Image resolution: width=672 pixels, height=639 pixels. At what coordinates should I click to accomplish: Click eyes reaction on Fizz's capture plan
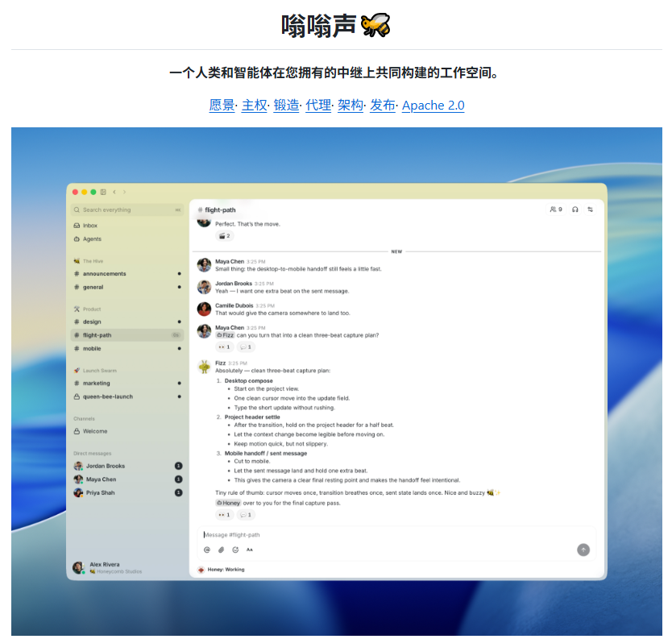pos(224,515)
